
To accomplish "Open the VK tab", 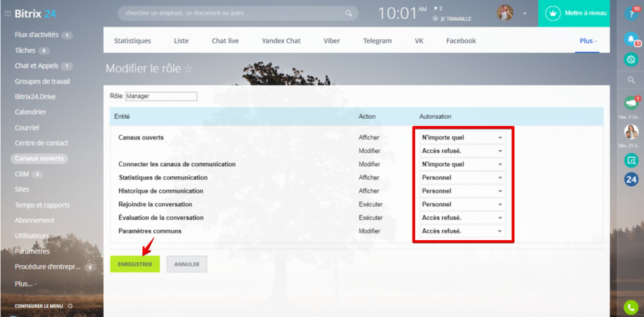I will click(419, 41).
